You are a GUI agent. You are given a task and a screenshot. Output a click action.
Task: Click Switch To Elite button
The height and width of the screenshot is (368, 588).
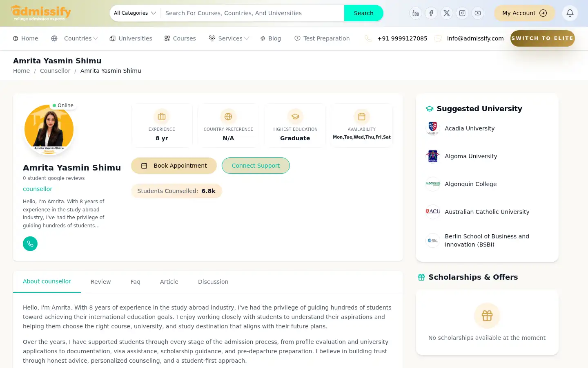point(543,38)
